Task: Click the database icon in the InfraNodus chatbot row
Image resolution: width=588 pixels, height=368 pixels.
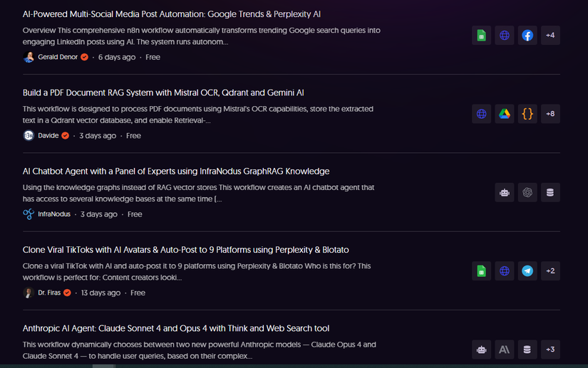Action: 550,192
